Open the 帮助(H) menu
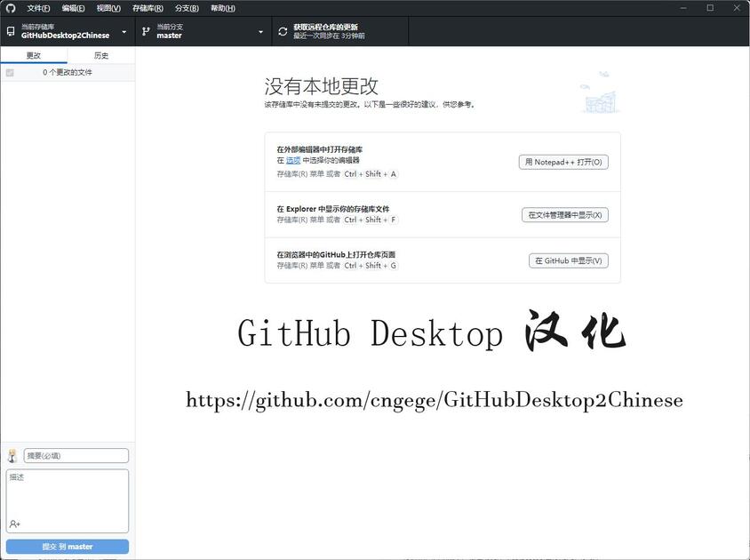This screenshot has height=560, width=750. (223, 8)
